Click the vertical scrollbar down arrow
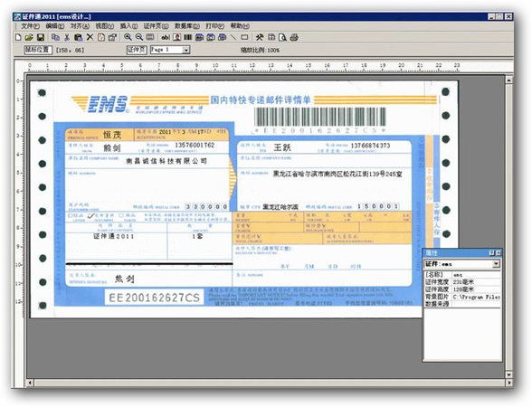 pyautogui.click(x=508, y=374)
